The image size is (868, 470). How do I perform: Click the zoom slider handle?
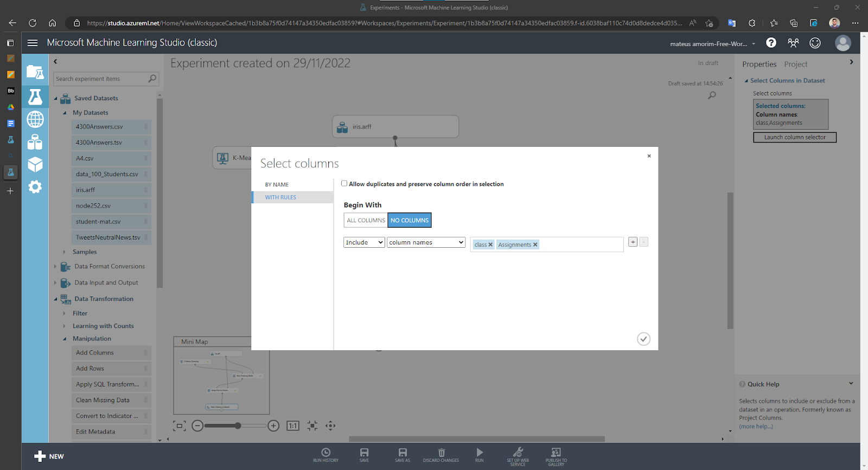[x=238, y=426]
